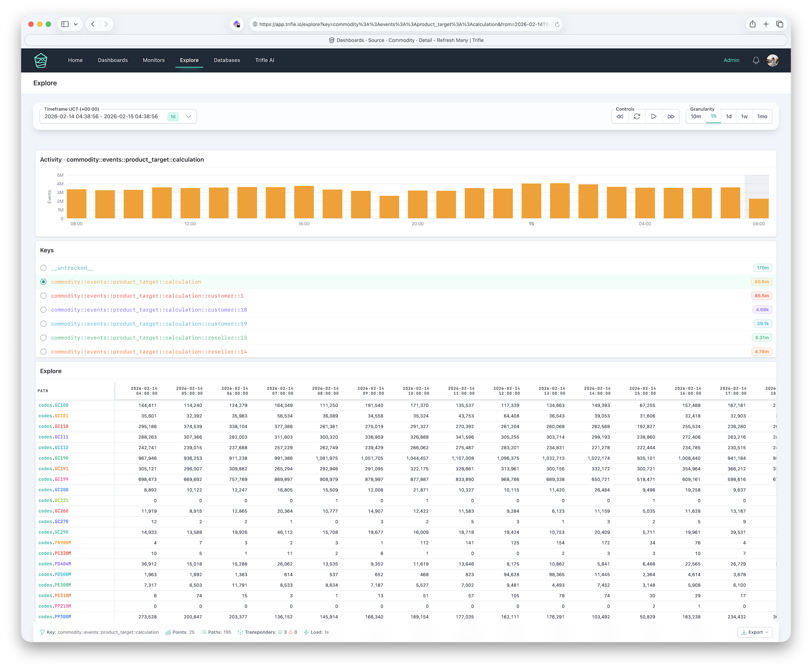Click the rewind timeframe control

click(x=620, y=117)
